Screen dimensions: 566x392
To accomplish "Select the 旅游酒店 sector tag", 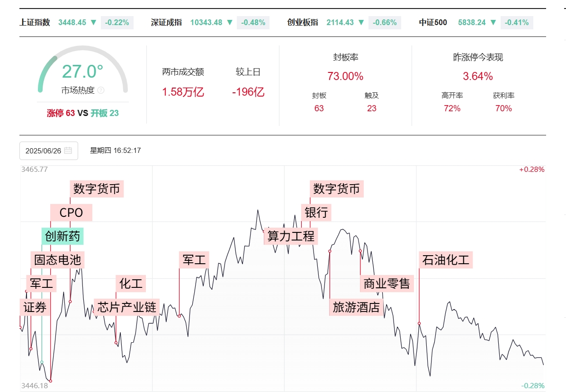I will [x=356, y=307].
